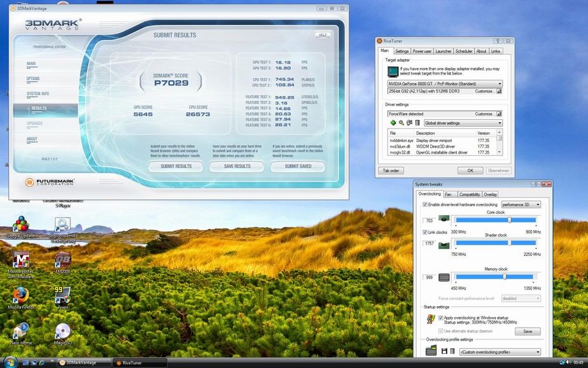Click the Core clock value field showing 703
The width and height of the screenshot is (588, 368).
tap(430, 220)
